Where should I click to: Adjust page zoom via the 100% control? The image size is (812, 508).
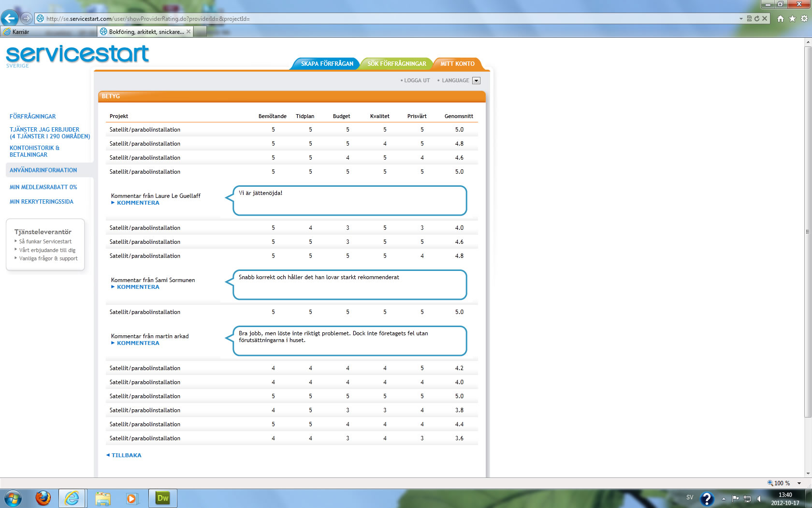click(x=780, y=483)
